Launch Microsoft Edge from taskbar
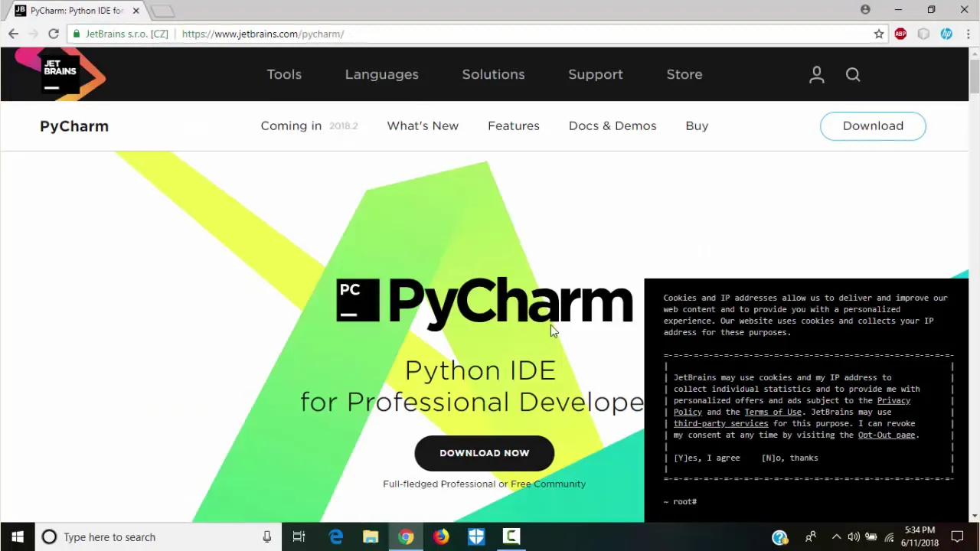980x551 pixels. 336,537
